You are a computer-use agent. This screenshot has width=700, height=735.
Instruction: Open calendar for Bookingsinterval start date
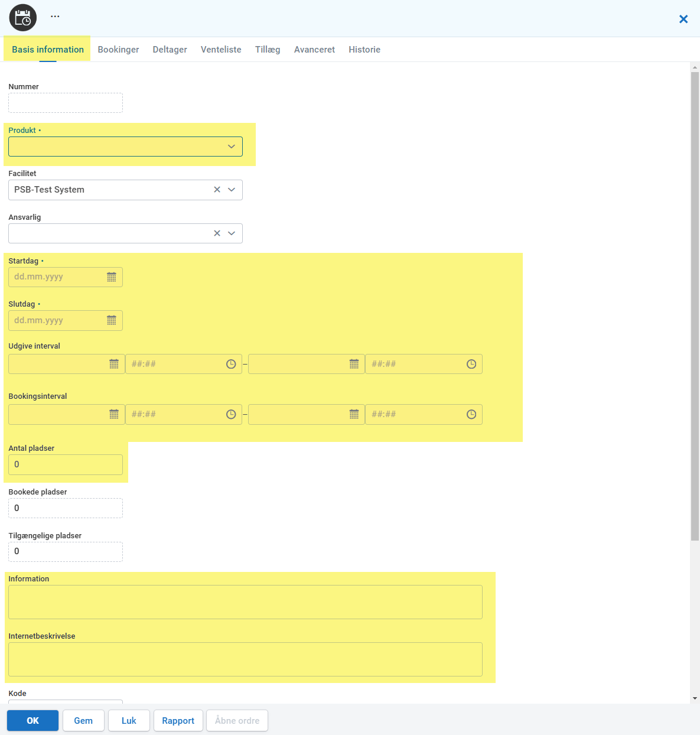pyautogui.click(x=114, y=414)
